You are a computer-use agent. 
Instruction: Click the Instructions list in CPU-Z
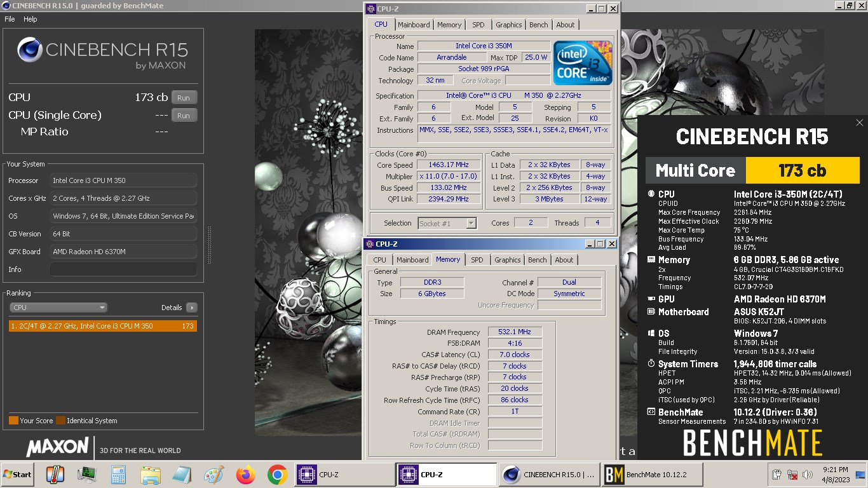coord(514,133)
